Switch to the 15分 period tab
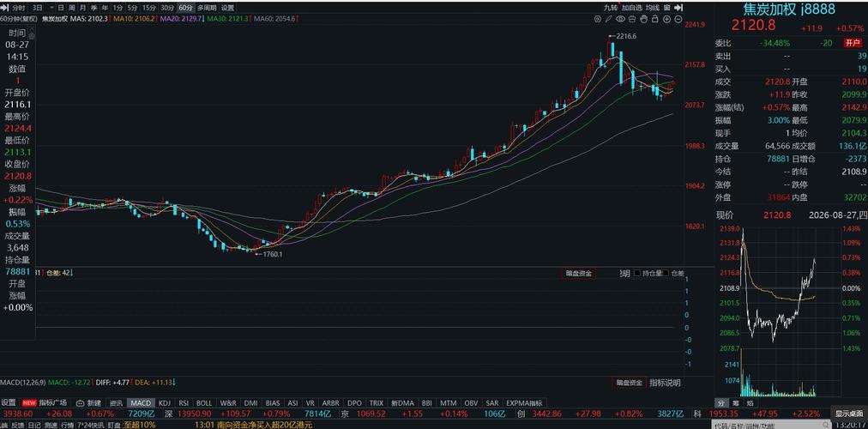 coord(149,8)
